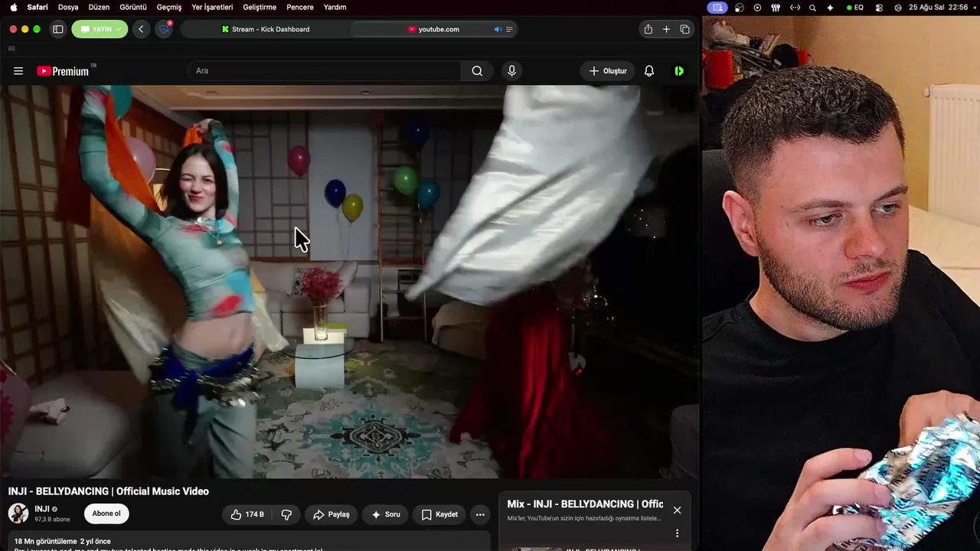Like the video with 174 B likes
This screenshot has height=551, width=980.
(247, 514)
